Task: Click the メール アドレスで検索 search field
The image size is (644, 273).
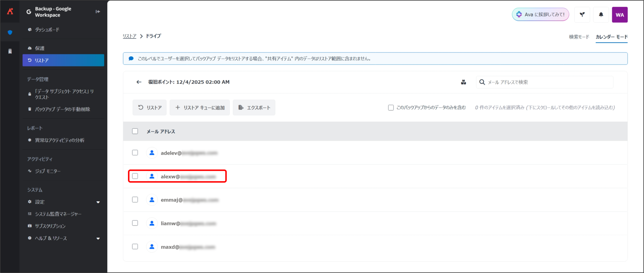Action: (548, 82)
